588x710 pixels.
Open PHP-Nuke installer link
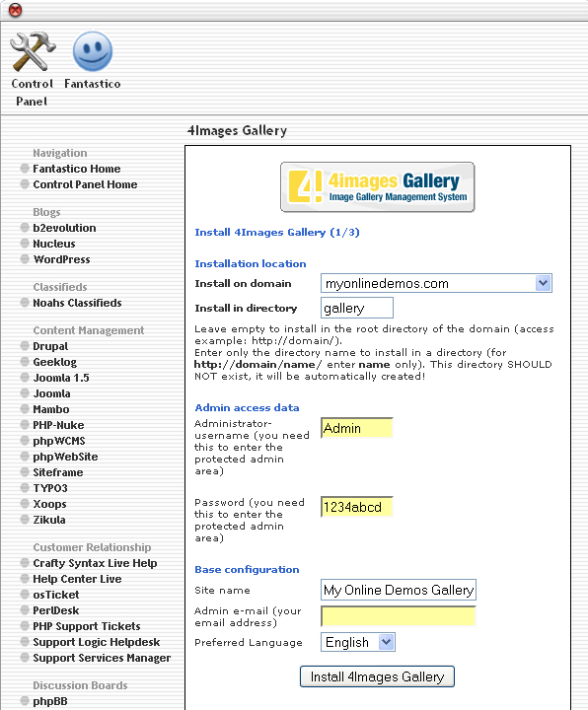tap(58, 425)
